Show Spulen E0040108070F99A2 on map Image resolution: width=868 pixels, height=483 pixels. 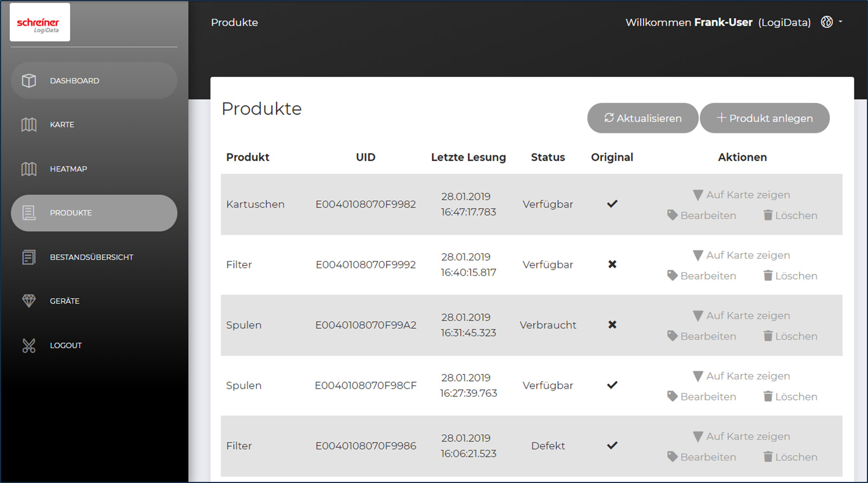(742, 315)
